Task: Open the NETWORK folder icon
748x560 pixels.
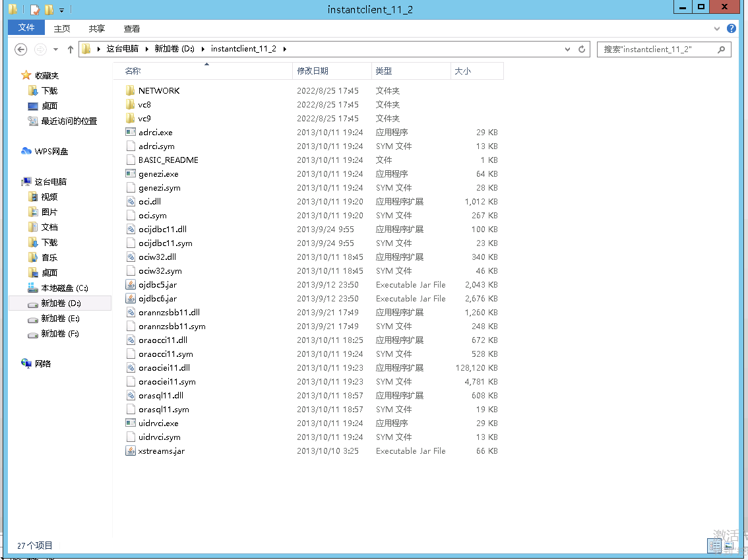Action: (130, 91)
